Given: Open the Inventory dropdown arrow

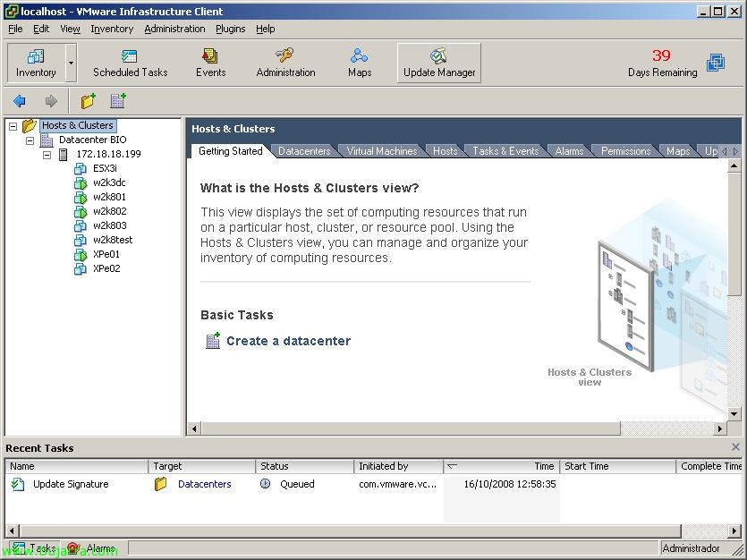Looking at the screenshot, I should point(71,63).
